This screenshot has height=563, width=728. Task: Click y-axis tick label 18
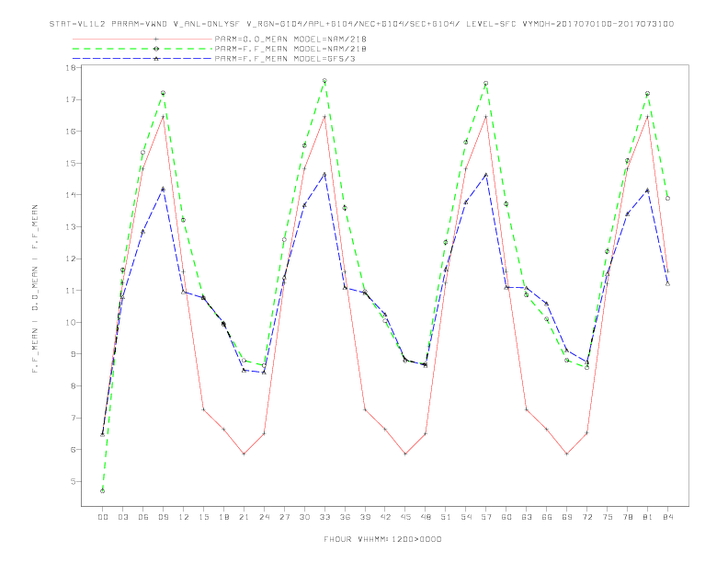(71, 68)
